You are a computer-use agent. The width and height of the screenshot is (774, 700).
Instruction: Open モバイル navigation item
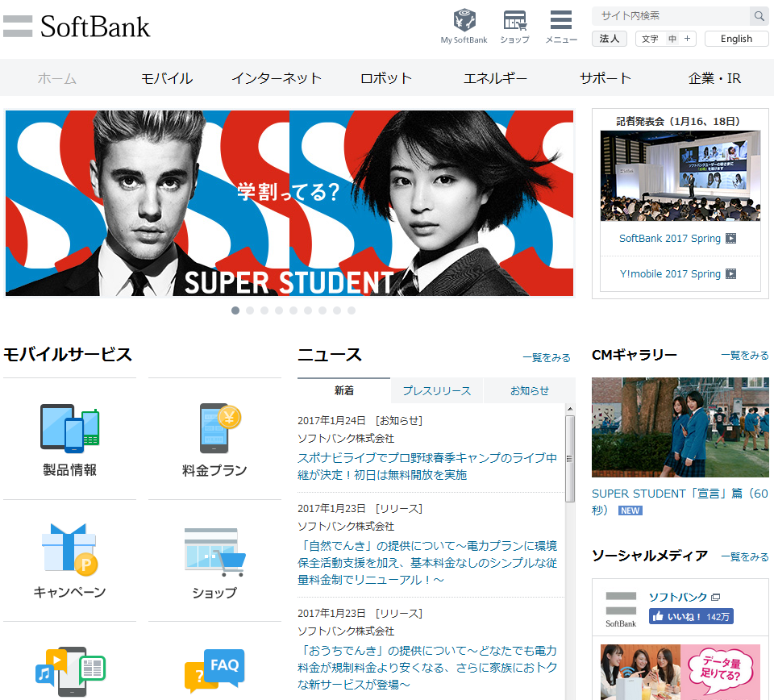[x=167, y=78]
